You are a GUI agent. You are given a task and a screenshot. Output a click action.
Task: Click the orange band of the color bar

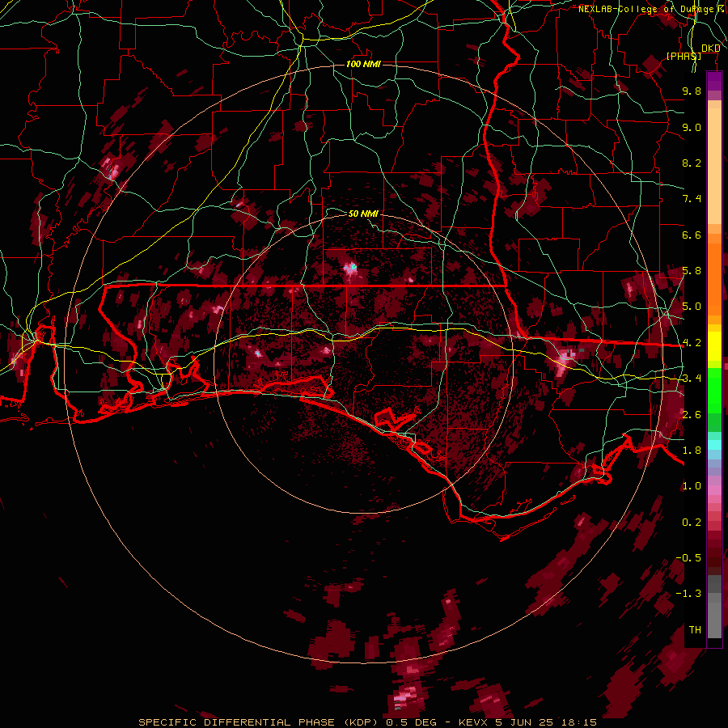[x=714, y=274]
